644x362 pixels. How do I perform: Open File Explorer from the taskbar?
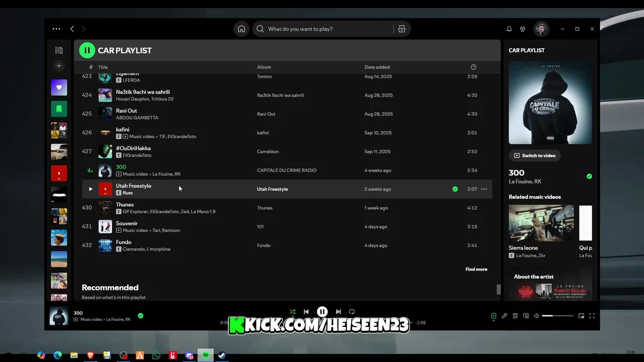click(74, 355)
